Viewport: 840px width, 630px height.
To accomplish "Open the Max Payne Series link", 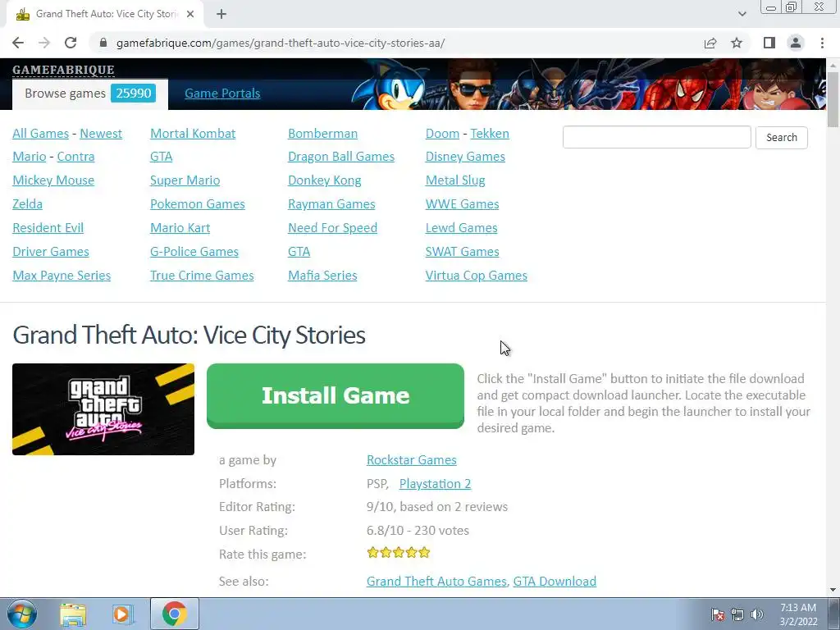I will pyautogui.click(x=62, y=276).
